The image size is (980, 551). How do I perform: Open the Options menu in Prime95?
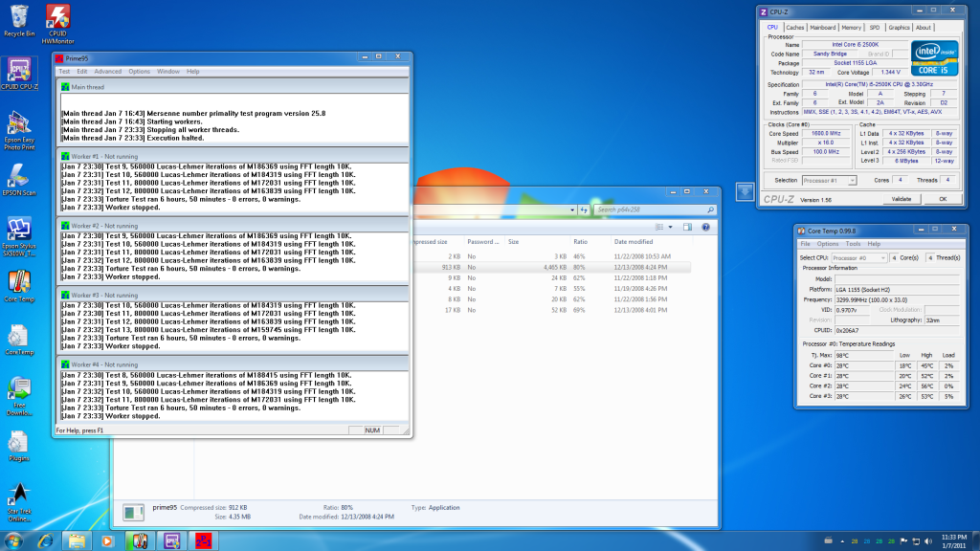pyautogui.click(x=139, y=72)
